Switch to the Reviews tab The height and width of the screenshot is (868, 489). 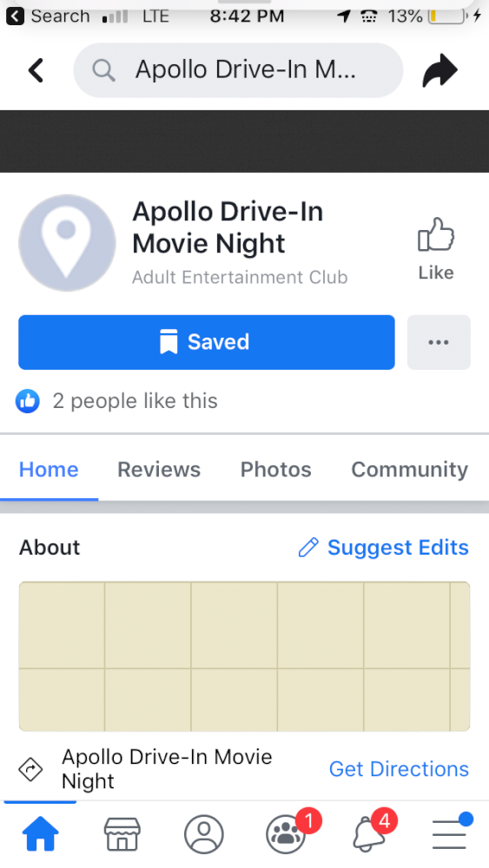tap(159, 470)
